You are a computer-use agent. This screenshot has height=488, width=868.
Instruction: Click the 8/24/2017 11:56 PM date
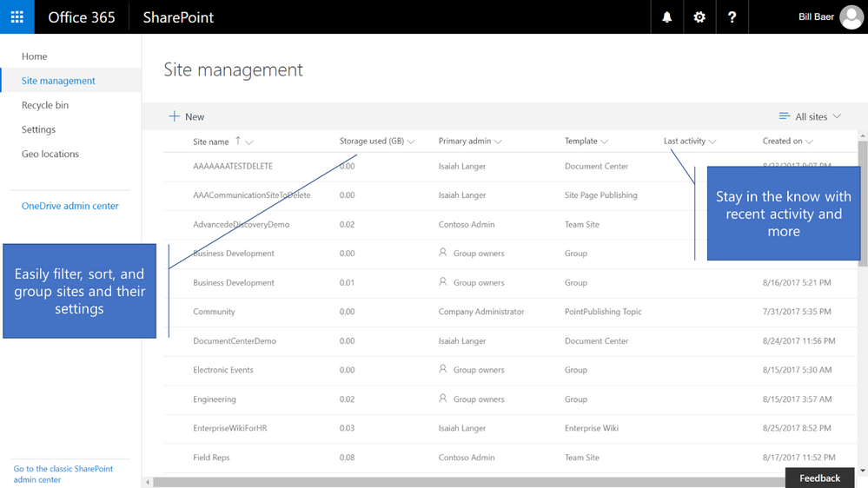click(798, 341)
